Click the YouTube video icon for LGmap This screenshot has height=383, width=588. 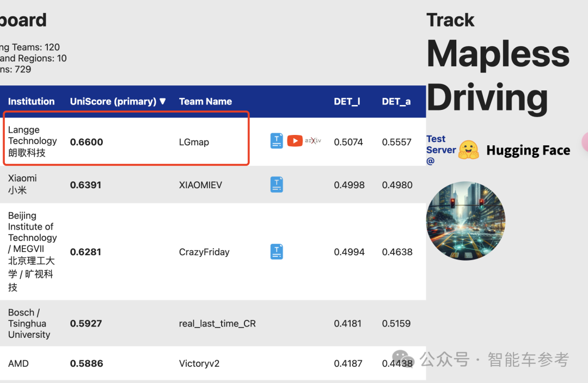pyautogui.click(x=295, y=141)
